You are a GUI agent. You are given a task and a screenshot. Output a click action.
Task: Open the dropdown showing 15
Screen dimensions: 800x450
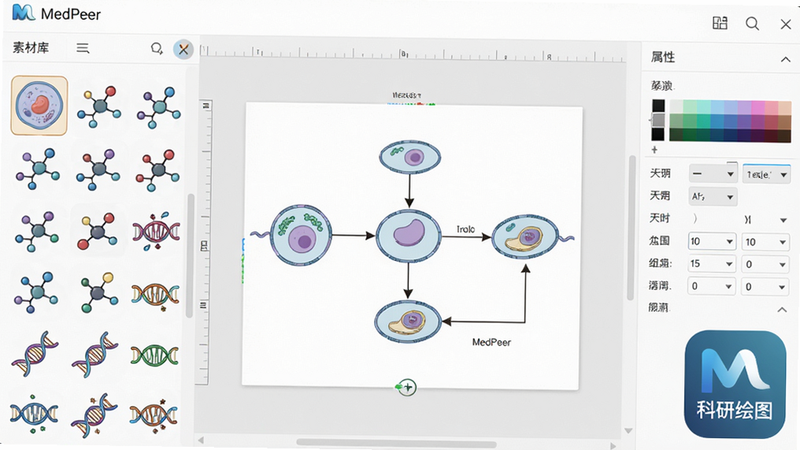coord(712,263)
